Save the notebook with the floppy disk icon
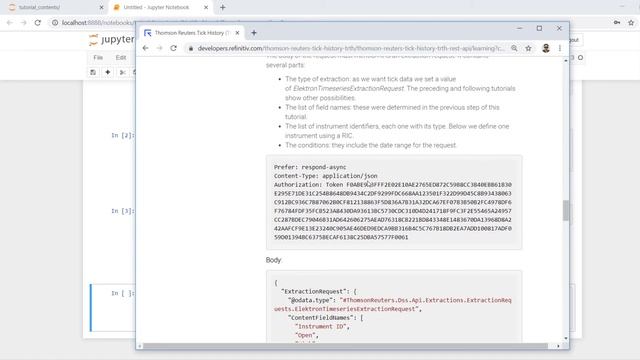Image resolution: width=640 pixels, height=360 pixels. pyautogui.click(x=93, y=72)
